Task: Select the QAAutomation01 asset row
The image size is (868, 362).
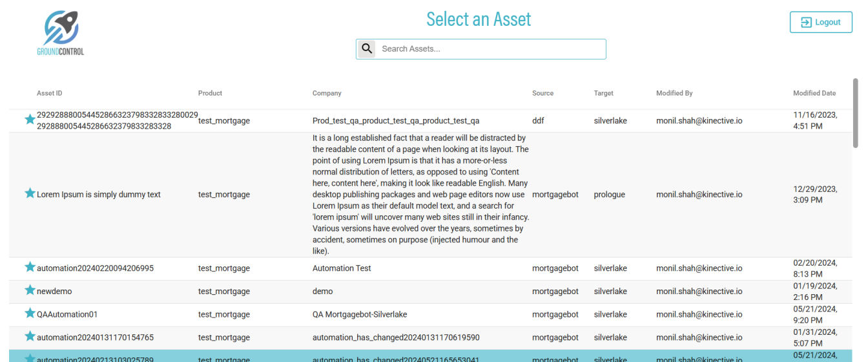Action: [387, 315]
